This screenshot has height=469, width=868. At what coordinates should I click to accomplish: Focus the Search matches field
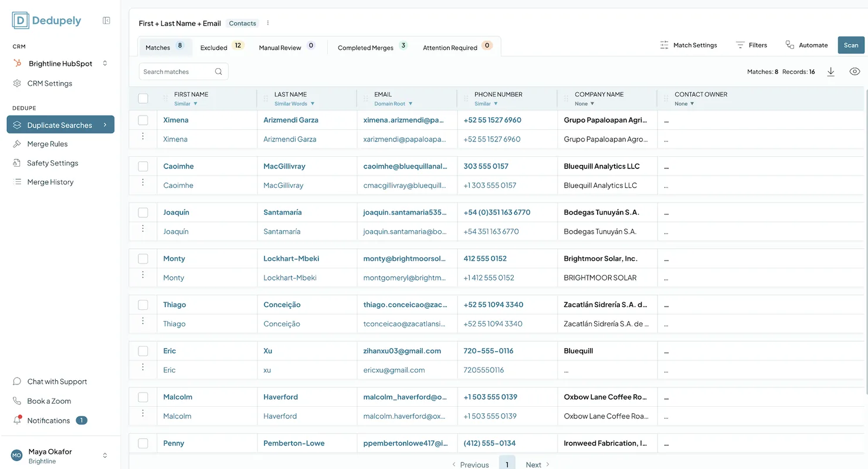(x=184, y=72)
